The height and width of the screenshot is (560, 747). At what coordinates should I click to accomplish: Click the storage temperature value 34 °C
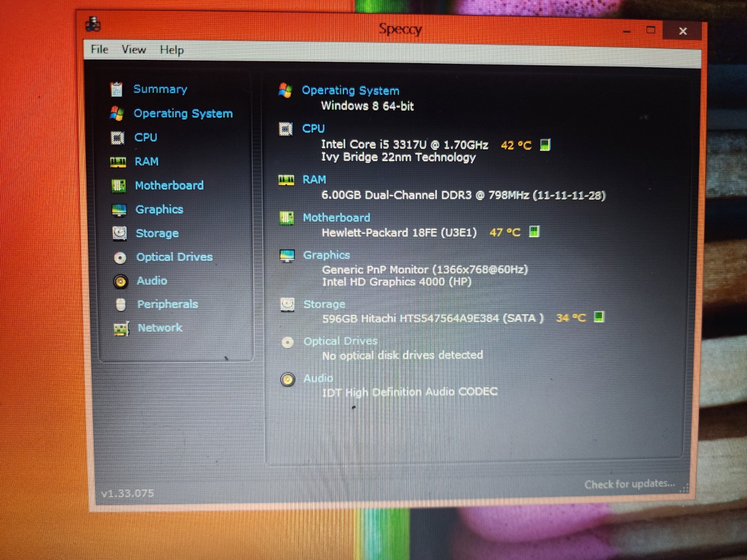click(571, 318)
